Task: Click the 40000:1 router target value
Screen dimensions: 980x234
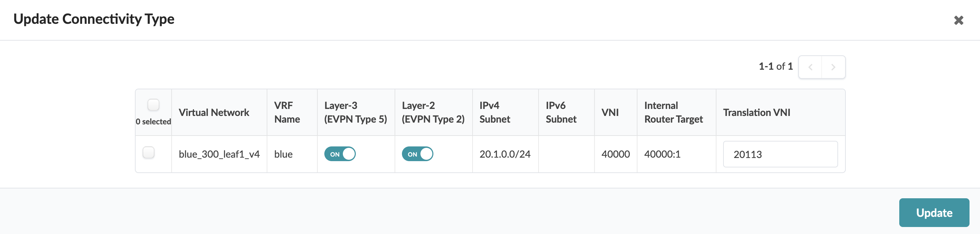Action: click(x=662, y=154)
